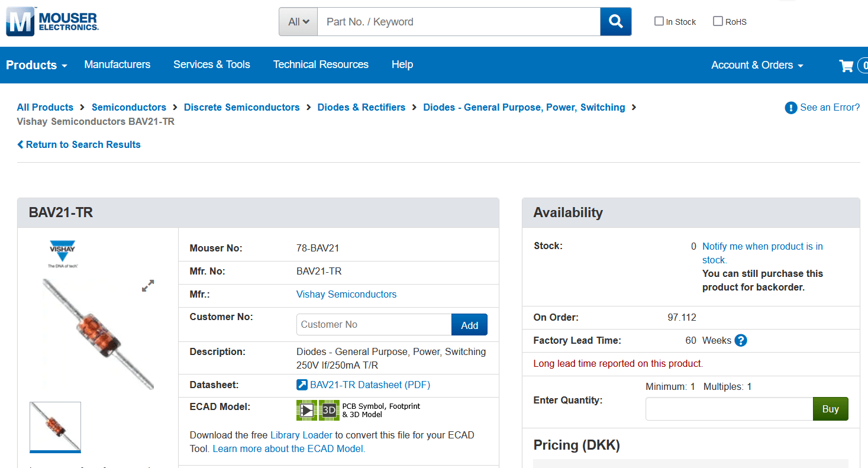
Task: Select the Mfr. No value BAV21-TR
Action: [319, 271]
